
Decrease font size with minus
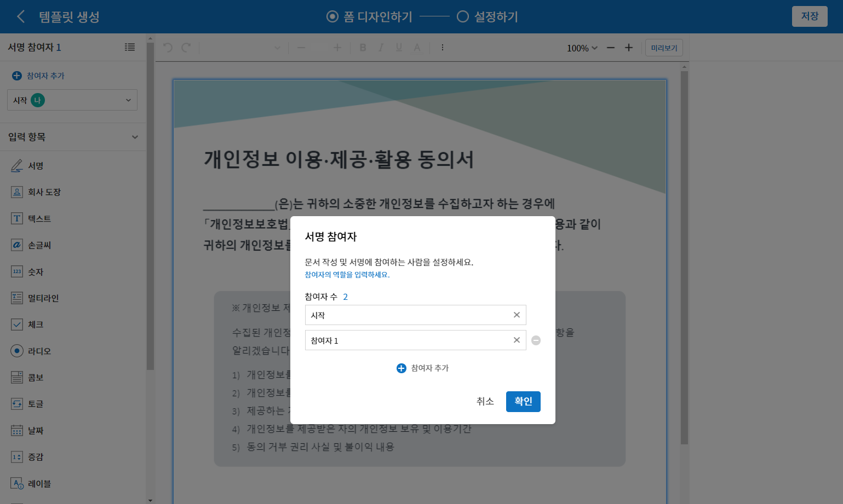301,48
